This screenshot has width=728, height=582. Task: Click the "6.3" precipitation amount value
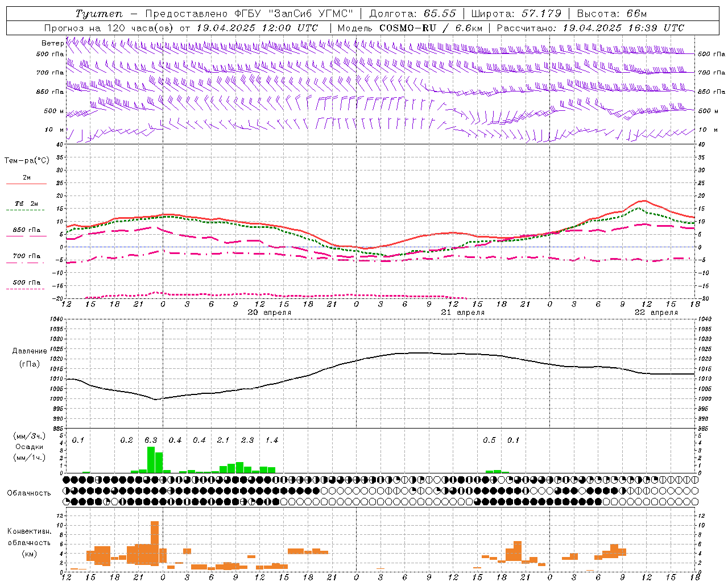pyautogui.click(x=151, y=440)
